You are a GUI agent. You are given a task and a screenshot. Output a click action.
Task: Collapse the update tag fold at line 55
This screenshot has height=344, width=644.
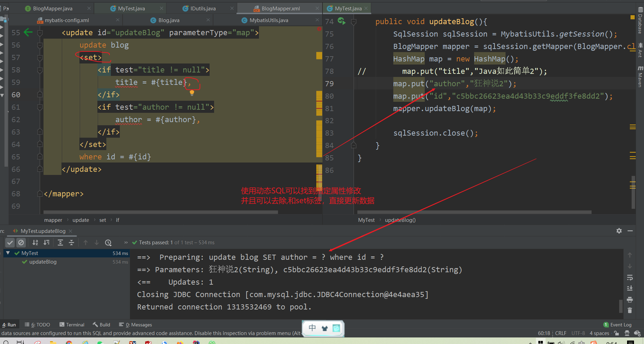tap(40, 33)
